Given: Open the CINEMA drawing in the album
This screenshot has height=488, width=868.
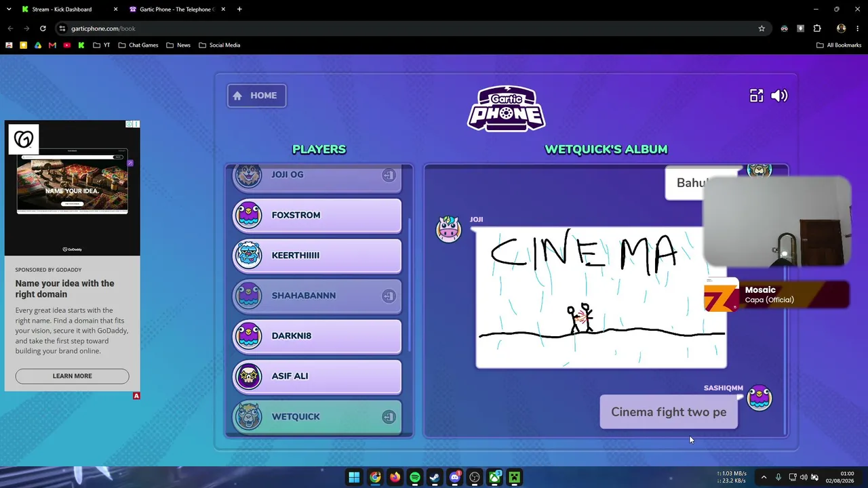Looking at the screenshot, I should (x=601, y=298).
